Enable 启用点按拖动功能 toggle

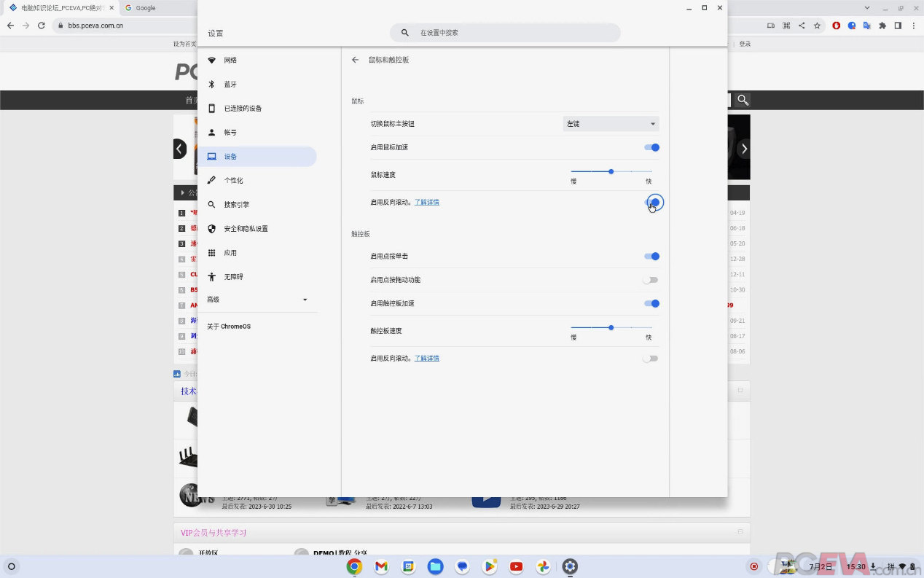[x=651, y=280]
